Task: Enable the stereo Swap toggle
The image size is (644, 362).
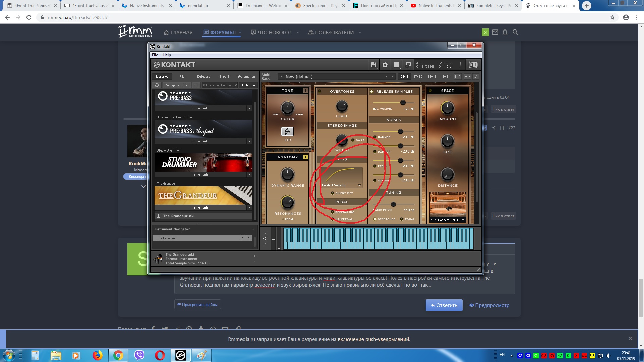Action: pyautogui.click(x=353, y=140)
